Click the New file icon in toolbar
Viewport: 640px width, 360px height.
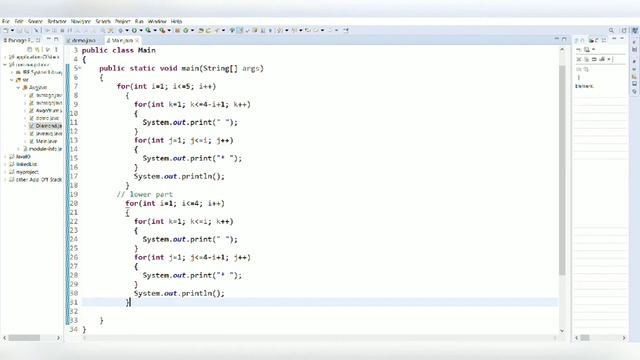[x=6, y=30]
